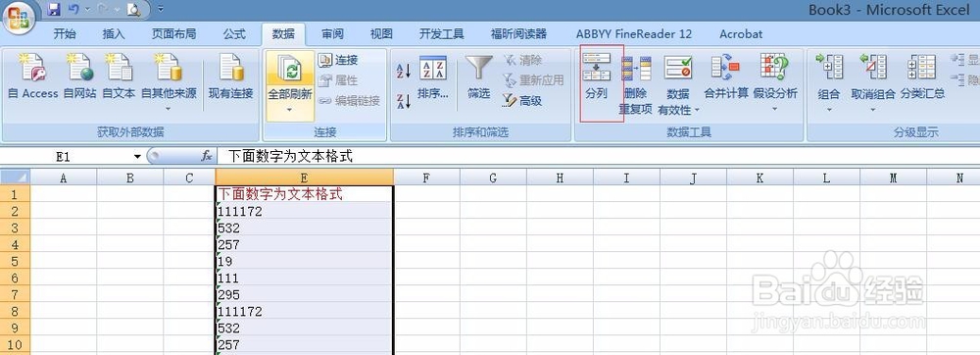The height and width of the screenshot is (355, 980).
Task: Open the custom sort dialog (排序...)
Action: (x=433, y=77)
